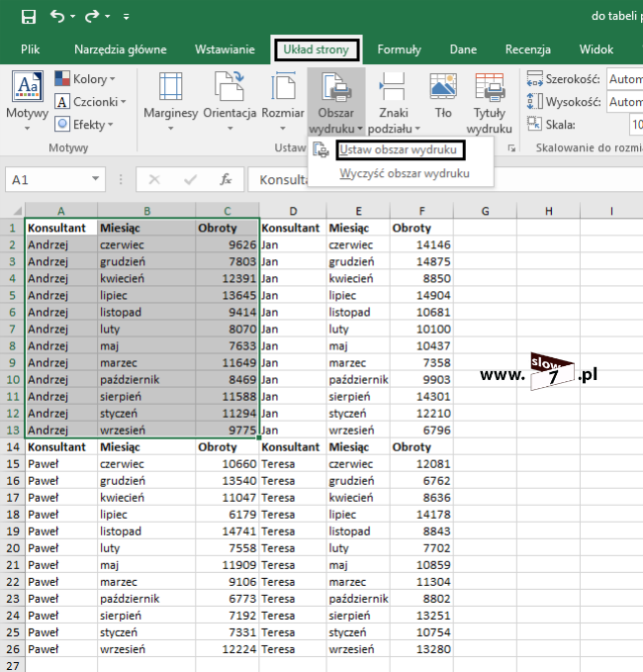Click cell F26 containing 13280

pyautogui.click(x=421, y=649)
